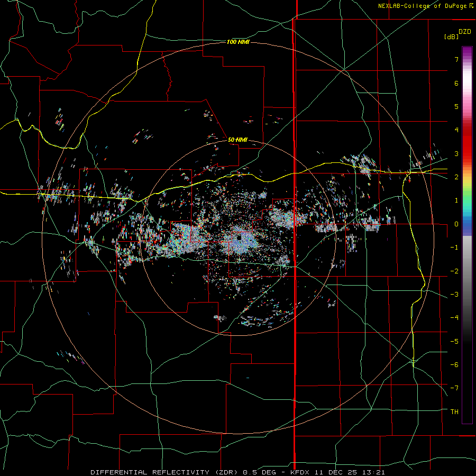Click the 4 value on color scale

pyautogui.click(x=456, y=130)
